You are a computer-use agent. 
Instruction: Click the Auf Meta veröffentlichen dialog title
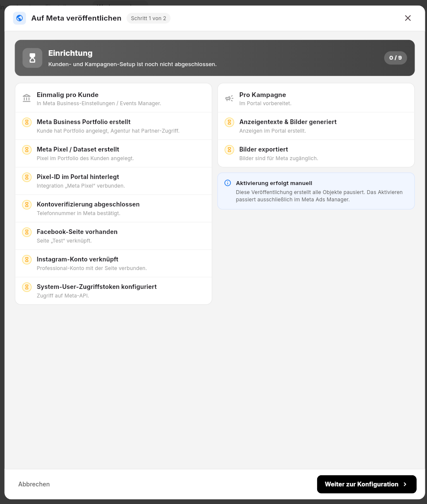coord(76,18)
